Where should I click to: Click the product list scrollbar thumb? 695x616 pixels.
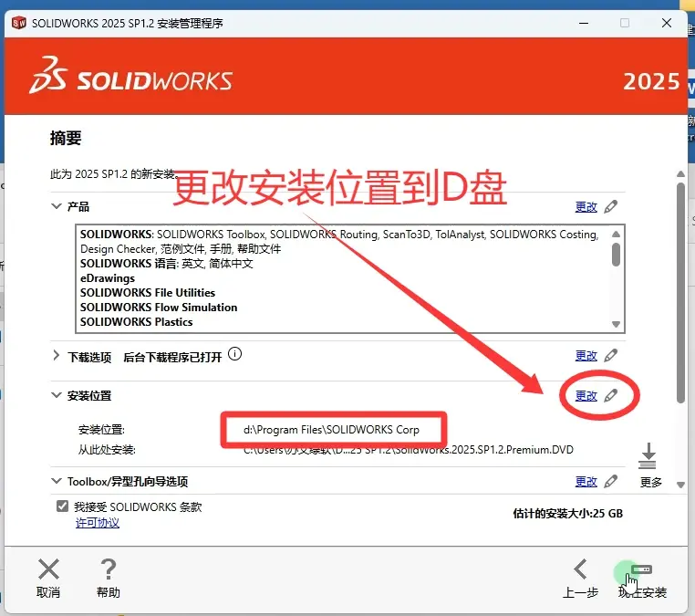616,255
